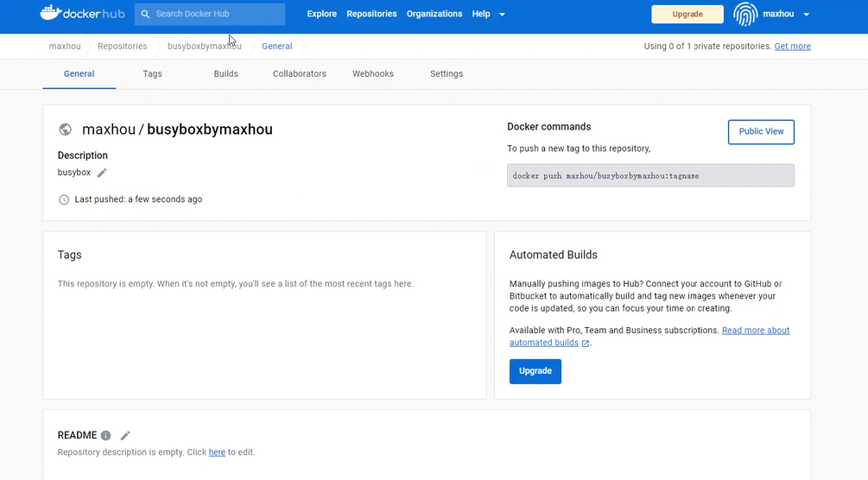Click the maxhou username in header
The width and height of the screenshot is (868, 480).
pos(778,14)
